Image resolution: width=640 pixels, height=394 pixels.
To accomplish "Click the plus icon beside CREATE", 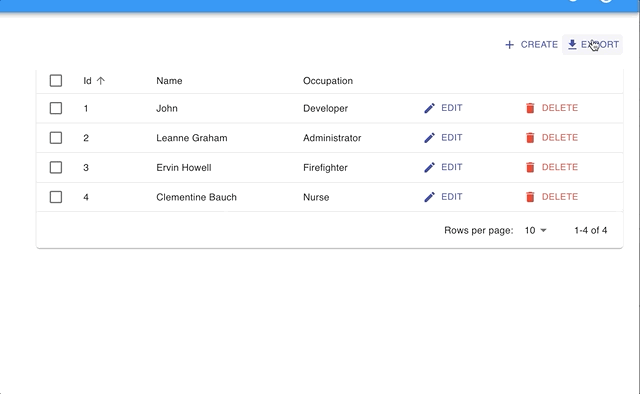I will (509, 45).
